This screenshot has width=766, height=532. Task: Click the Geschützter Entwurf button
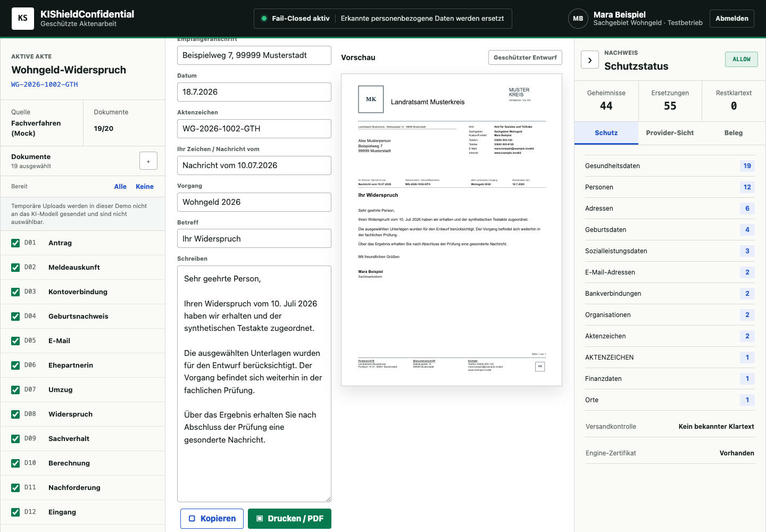(x=525, y=57)
